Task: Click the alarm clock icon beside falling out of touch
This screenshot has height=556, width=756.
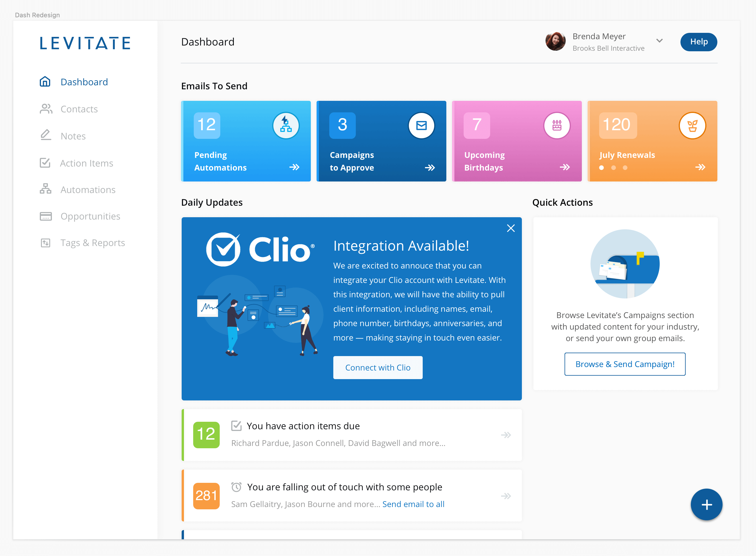Action: [x=236, y=487]
